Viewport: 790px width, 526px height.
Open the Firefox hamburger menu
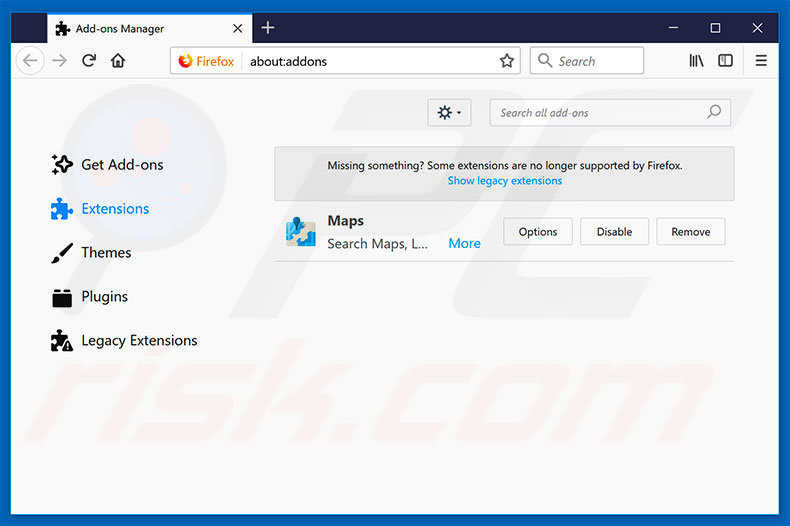(761, 61)
